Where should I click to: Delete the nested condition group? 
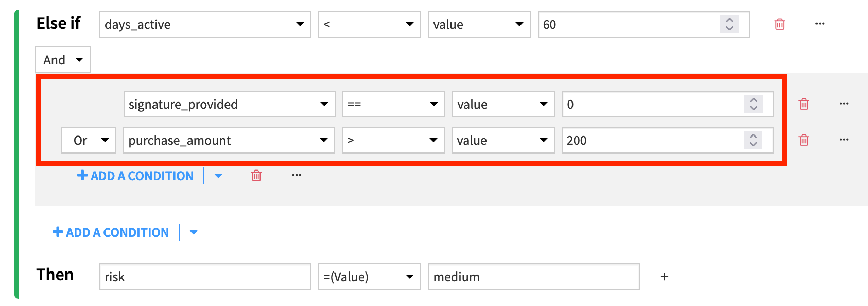click(256, 176)
